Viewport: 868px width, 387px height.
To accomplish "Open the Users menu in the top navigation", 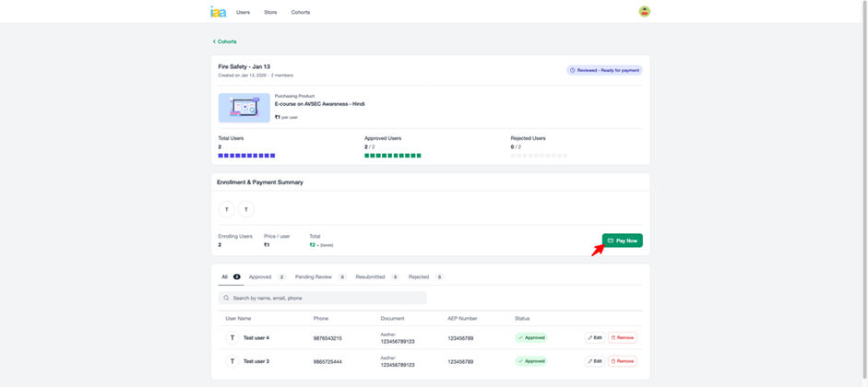I will pos(243,13).
